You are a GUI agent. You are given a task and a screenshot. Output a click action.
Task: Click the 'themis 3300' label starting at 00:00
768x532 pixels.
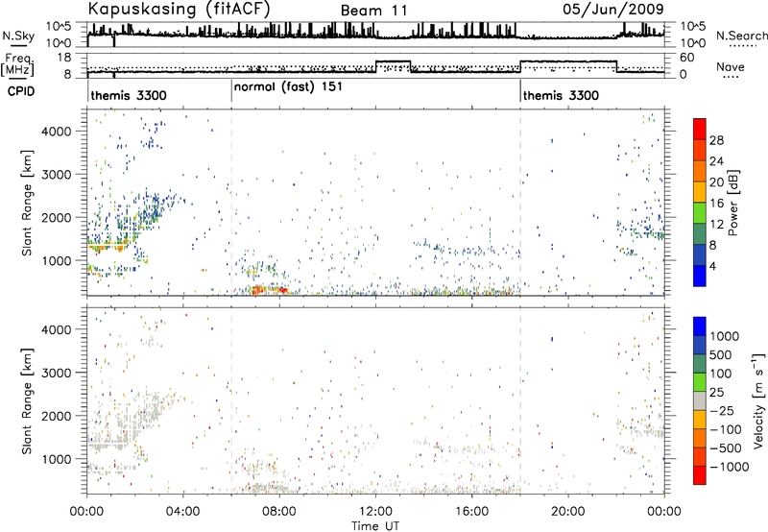(x=129, y=95)
